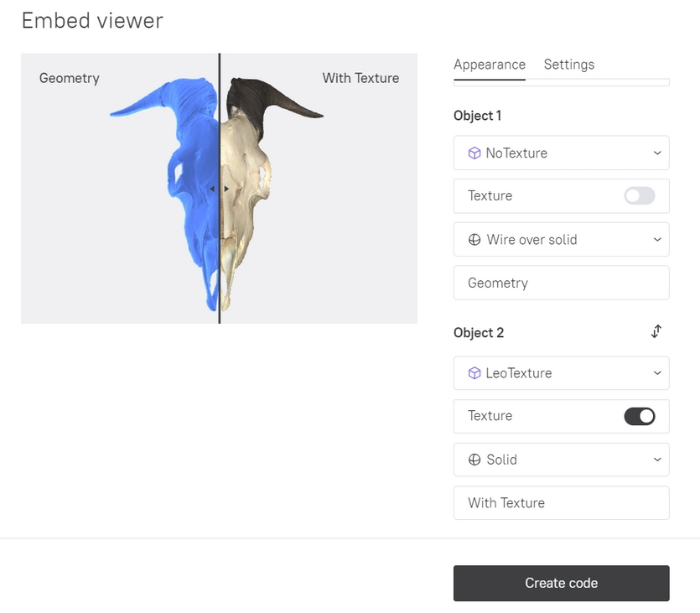
Task: Focus the Geometry label input field
Action: pyautogui.click(x=561, y=283)
